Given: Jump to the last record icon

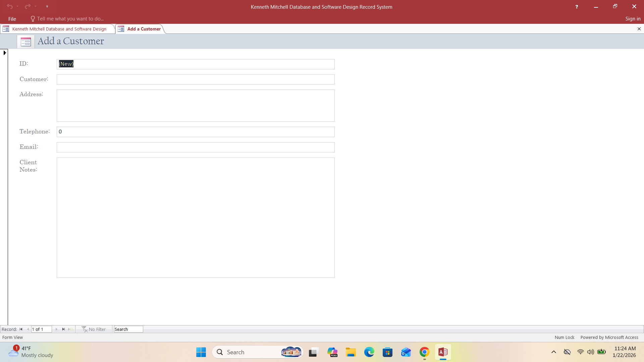Looking at the screenshot, I should (x=63, y=329).
